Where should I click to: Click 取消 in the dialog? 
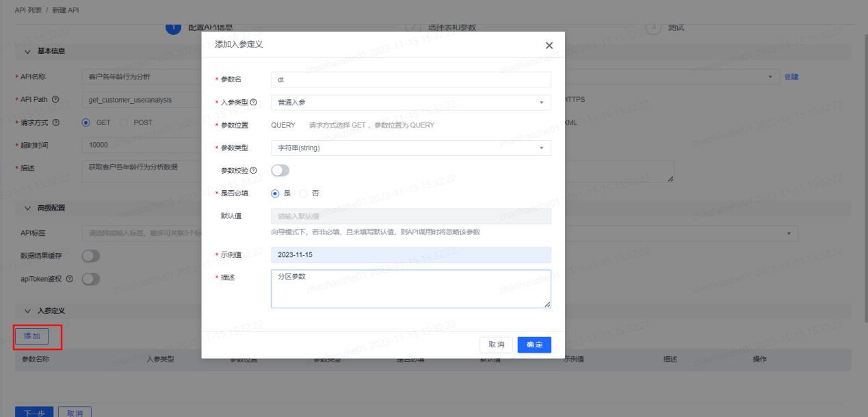pyautogui.click(x=497, y=345)
